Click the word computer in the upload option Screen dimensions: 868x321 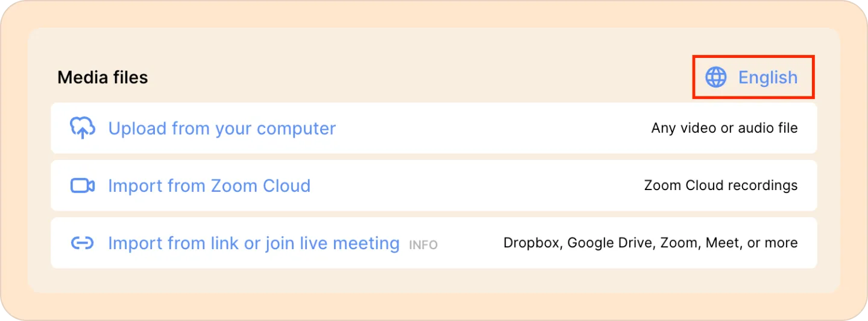point(297,129)
